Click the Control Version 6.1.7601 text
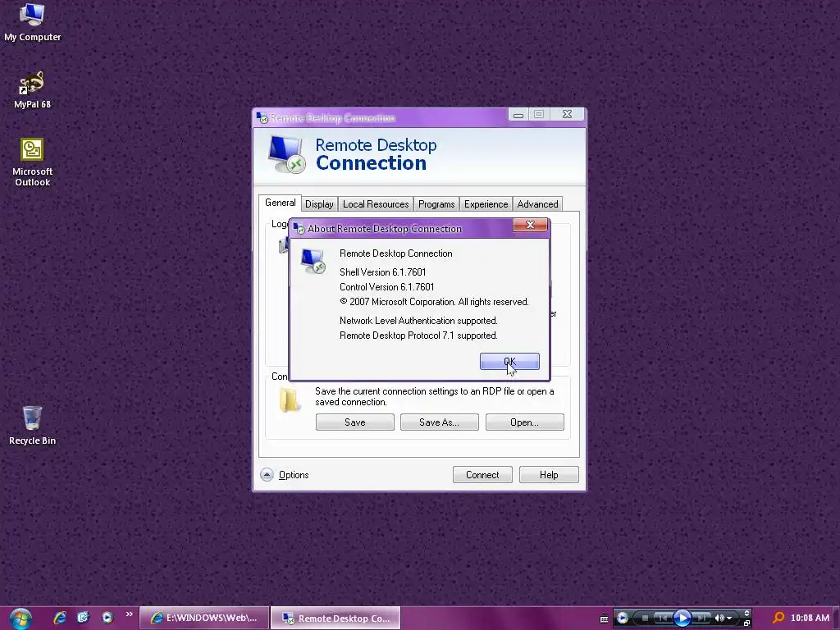Screen dimensions: 840x630 [x=387, y=287]
